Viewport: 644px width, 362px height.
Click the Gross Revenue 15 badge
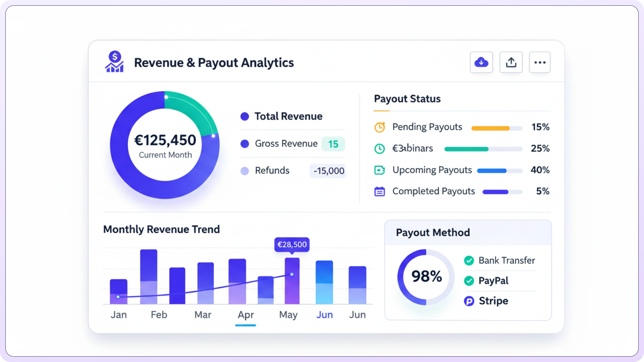pyautogui.click(x=333, y=144)
